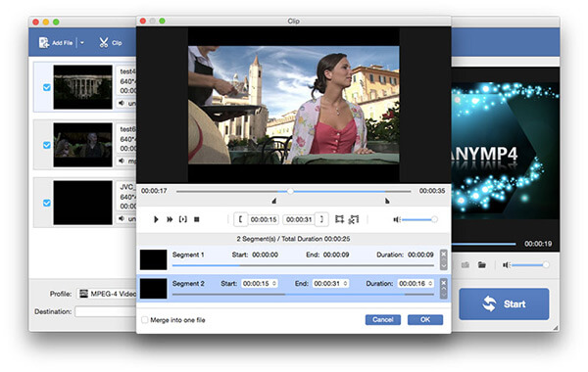Delete Segment 2 with its X button

444,283
